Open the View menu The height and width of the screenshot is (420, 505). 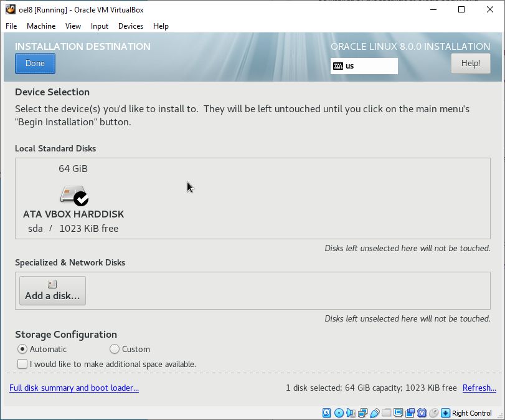tap(73, 26)
